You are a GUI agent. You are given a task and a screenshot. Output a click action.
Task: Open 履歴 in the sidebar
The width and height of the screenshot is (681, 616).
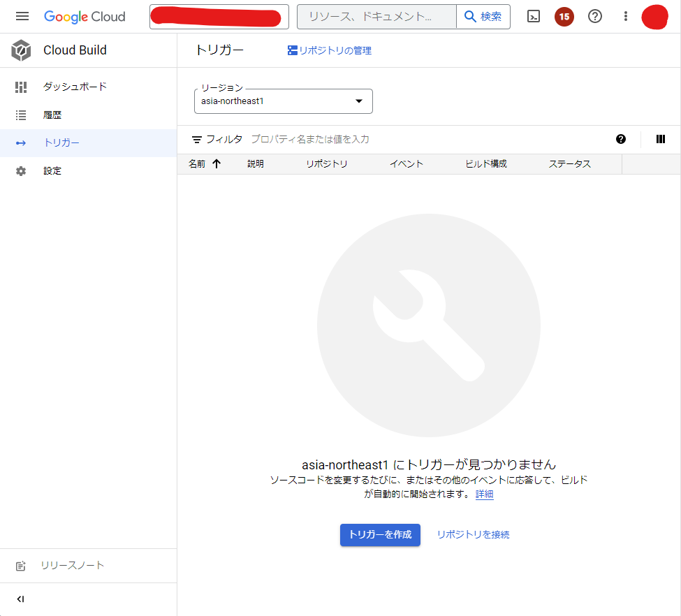click(88, 115)
